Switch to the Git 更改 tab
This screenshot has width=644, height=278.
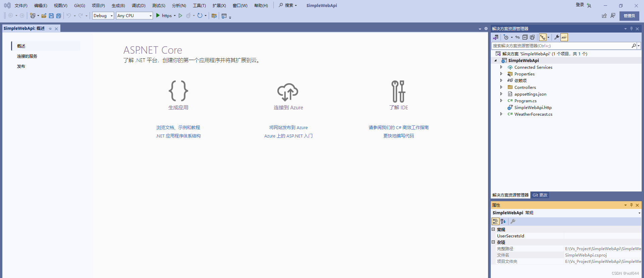tap(540, 195)
